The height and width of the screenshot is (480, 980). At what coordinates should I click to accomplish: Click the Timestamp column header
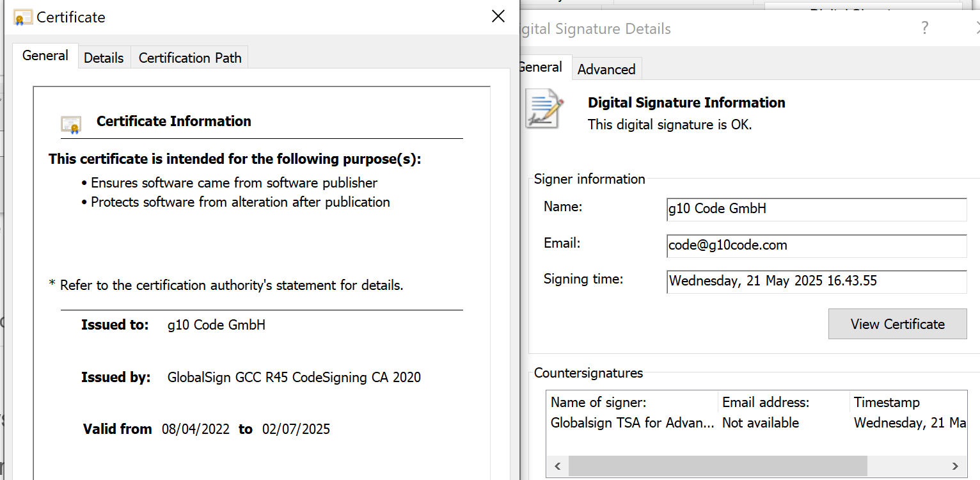point(908,403)
